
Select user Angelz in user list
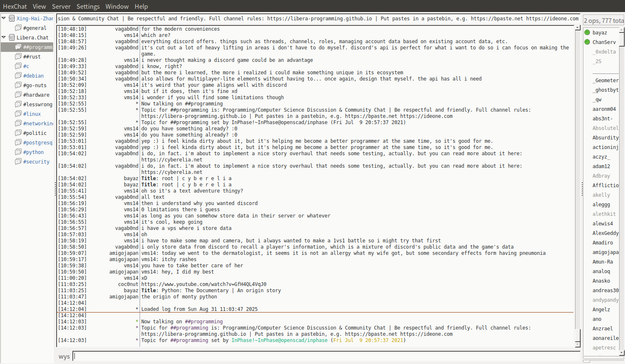[x=601, y=309]
